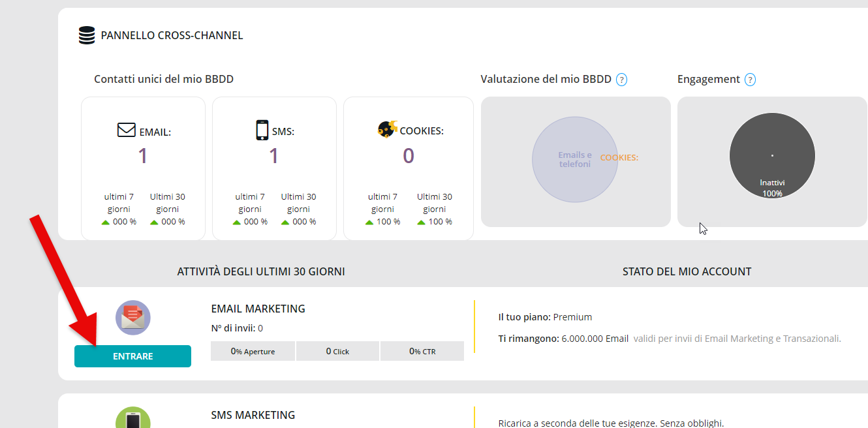The image size is (868, 428).
Task: Click the Cookies Ultimi 30 giorni percentage
Action: point(434,222)
